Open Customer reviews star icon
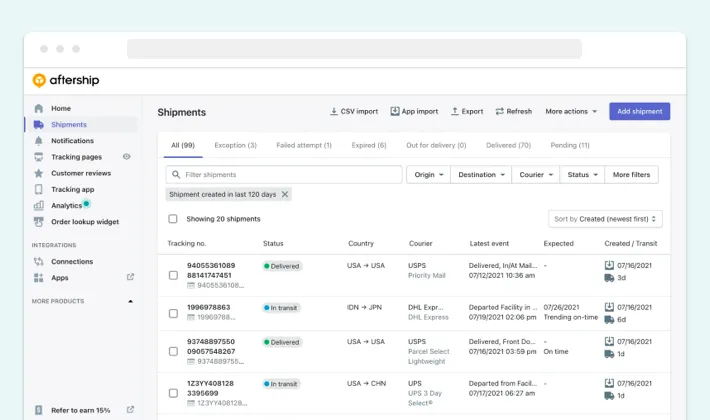The height and width of the screenshot is (420, 710). (38, 173)
